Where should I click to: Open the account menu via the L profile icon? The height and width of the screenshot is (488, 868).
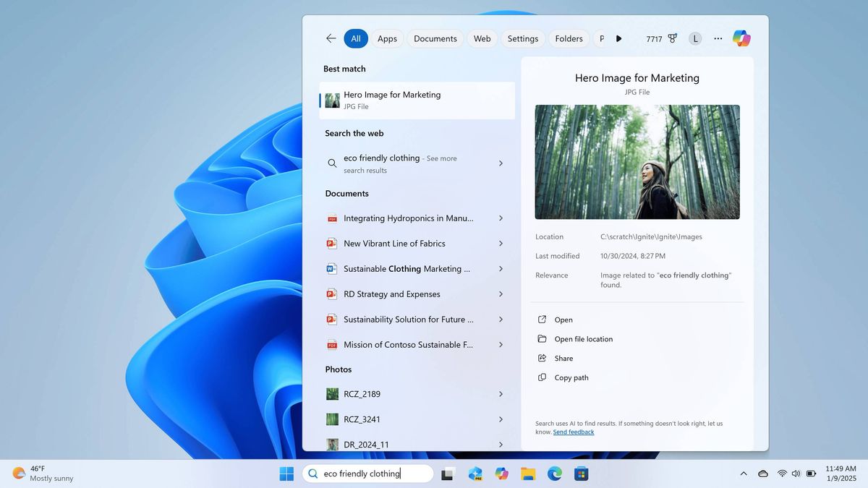pos(694,38)
